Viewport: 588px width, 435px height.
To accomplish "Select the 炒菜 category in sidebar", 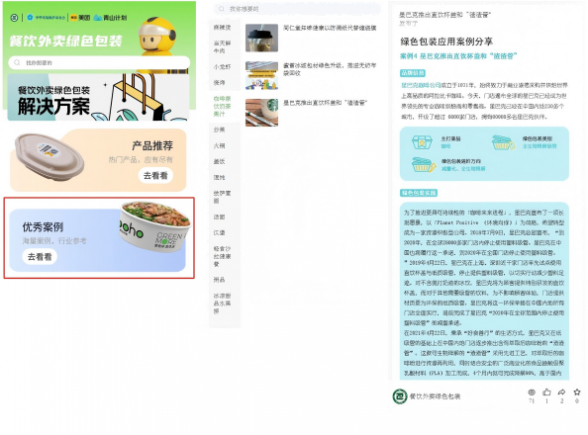I will (219, 130).
